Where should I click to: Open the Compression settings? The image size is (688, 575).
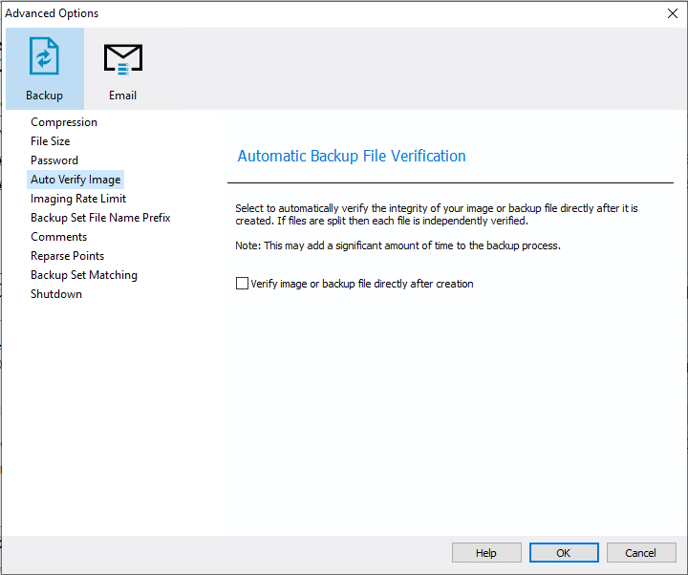tap(64, 122)
